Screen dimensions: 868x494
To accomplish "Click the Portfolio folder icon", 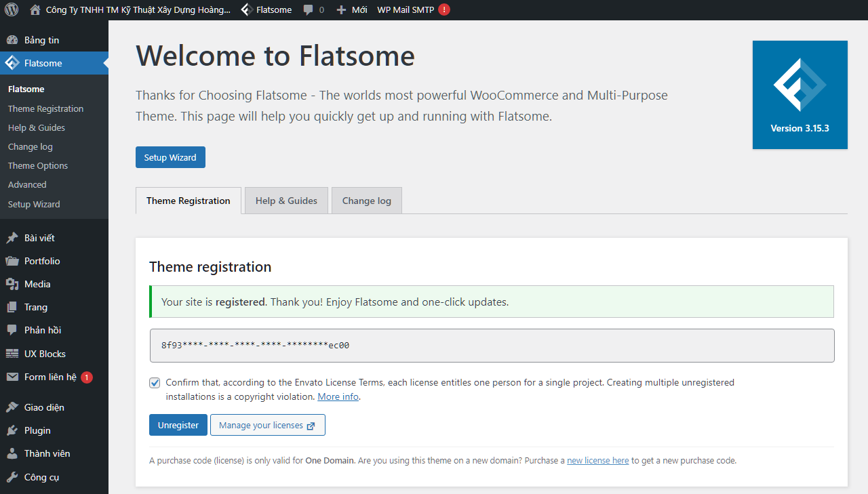I will tap(12, 261).
